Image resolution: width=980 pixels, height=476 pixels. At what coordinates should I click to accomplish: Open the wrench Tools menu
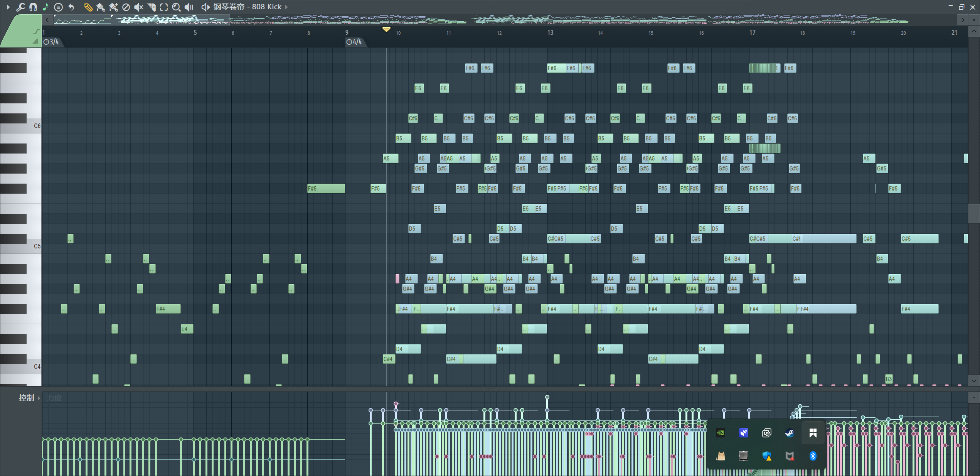[20, 7]
